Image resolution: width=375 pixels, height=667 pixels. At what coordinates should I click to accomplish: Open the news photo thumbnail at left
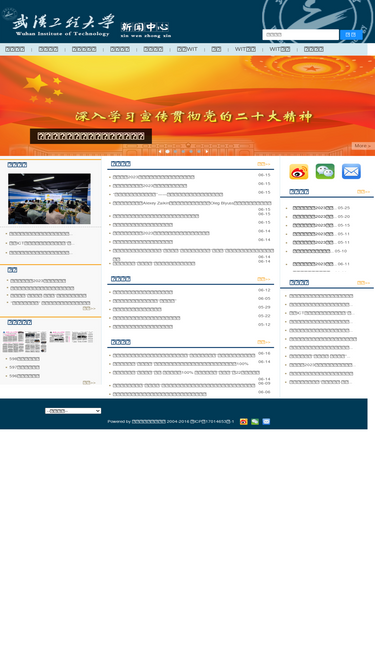click(49, 199)
